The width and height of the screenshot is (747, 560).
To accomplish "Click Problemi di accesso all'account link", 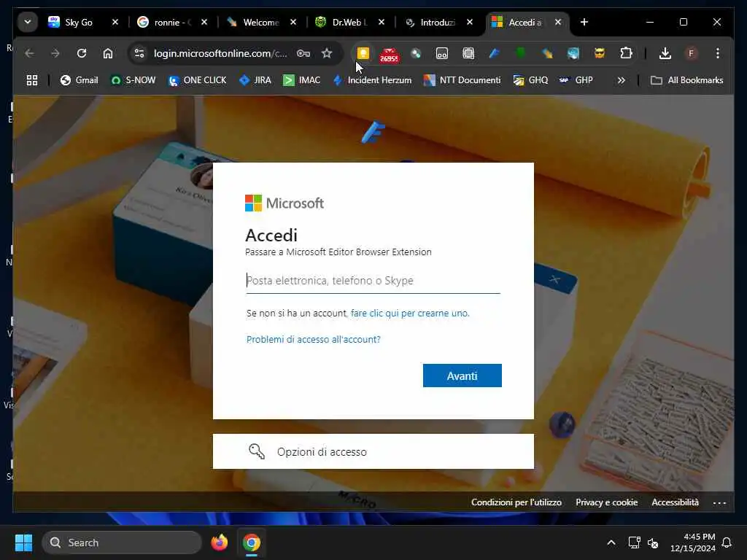I will coord(314,340).
